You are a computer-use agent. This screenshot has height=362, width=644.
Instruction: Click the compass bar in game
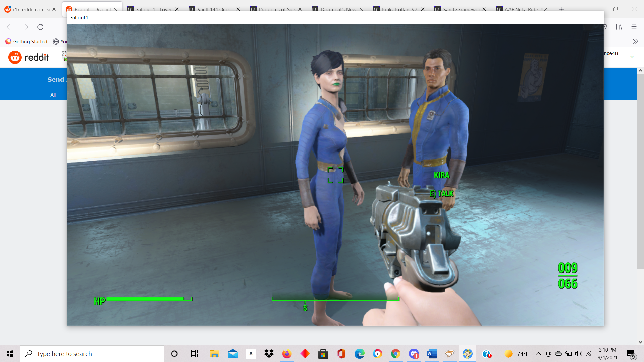pyautogui.click(x=335, y=299)
